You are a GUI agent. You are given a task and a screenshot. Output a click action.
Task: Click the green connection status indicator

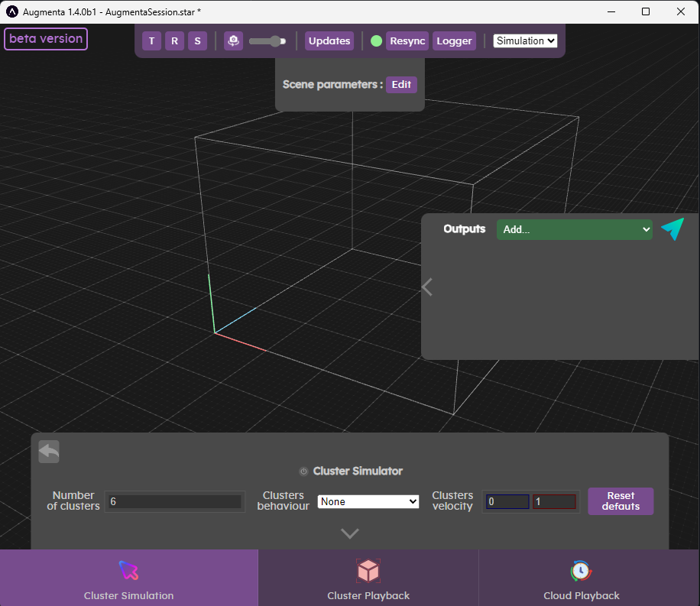click(376, 41)
